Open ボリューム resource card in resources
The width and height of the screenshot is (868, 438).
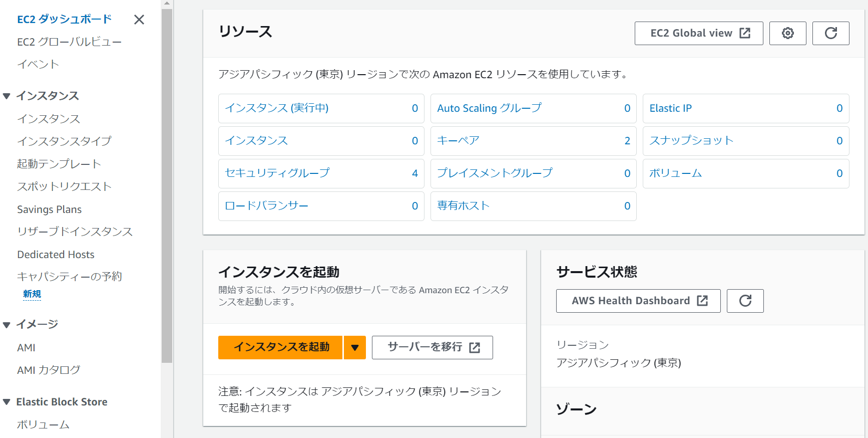tap(746, 173)
